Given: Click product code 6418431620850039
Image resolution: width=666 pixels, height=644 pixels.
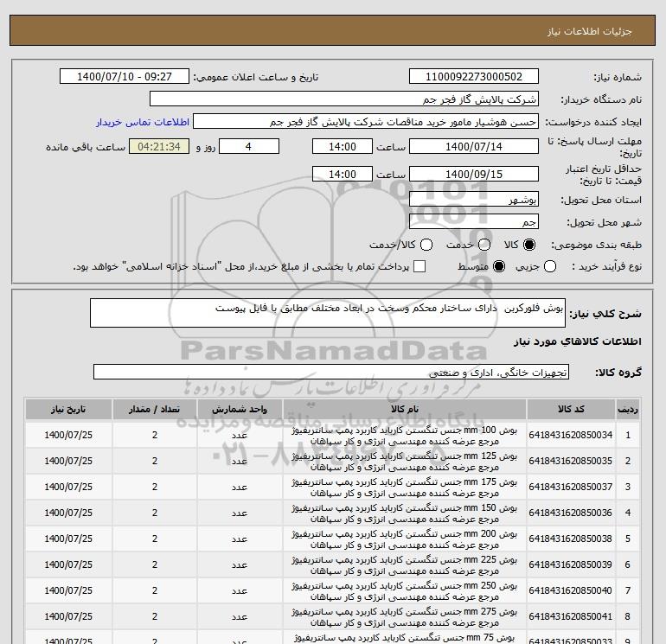Looking at the screenshot, I should tap(571, 564).
